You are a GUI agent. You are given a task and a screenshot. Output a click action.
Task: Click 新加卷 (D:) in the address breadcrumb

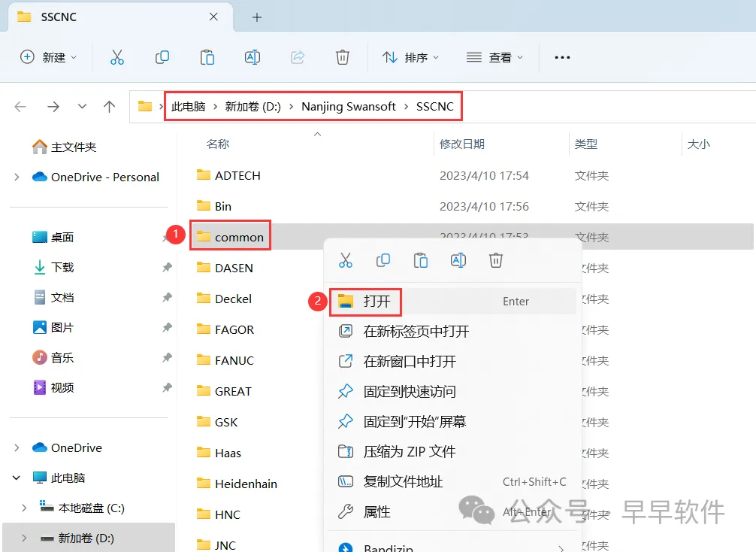click(253, 106)
